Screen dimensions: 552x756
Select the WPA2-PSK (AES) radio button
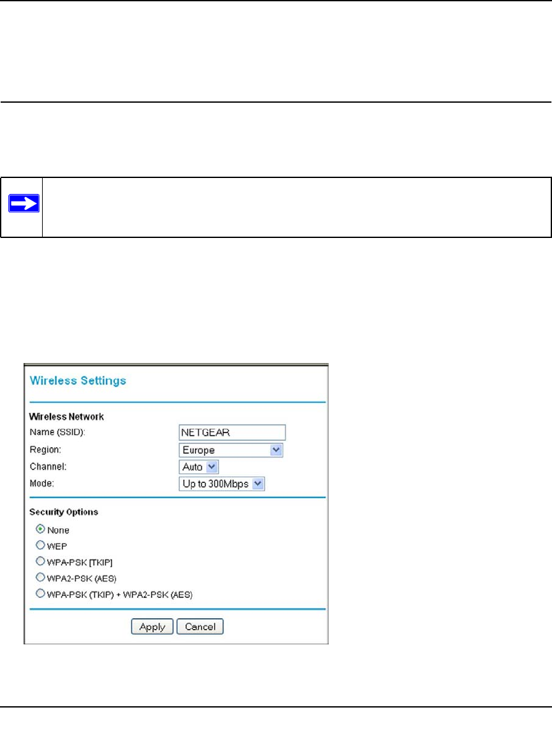tap(40, 577)
